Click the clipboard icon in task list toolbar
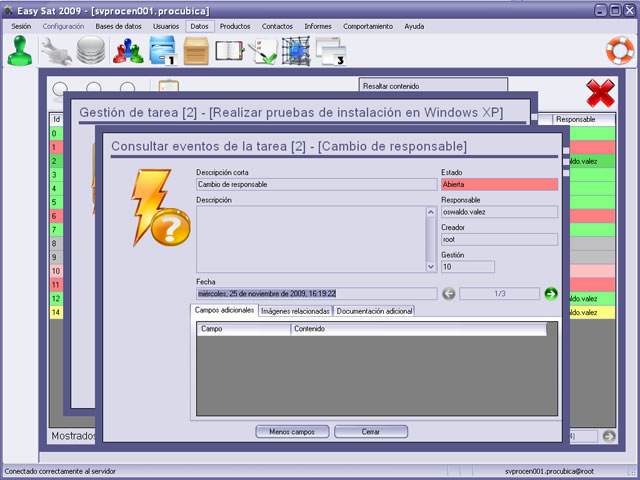Viewport: 640px width, 480px height. 169,86
